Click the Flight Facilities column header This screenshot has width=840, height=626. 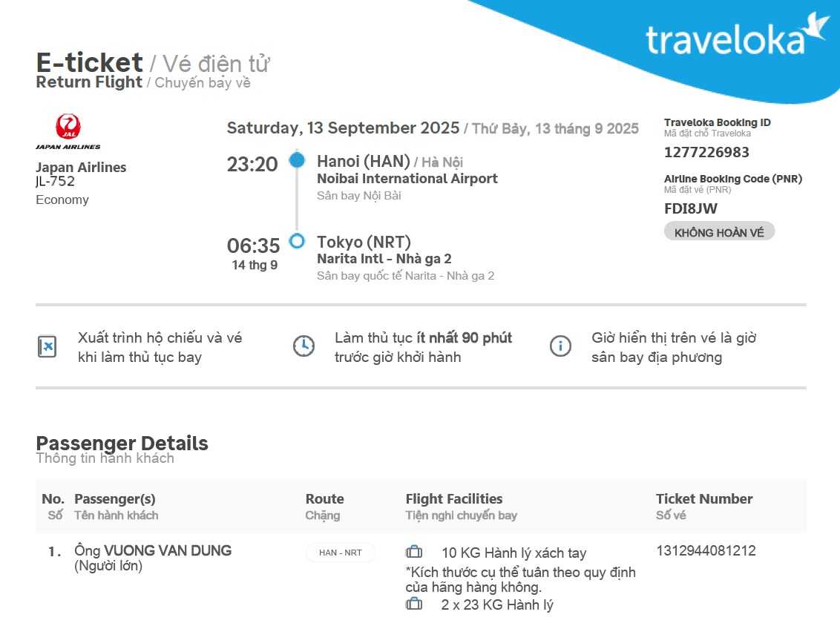[x=454, y=499]
